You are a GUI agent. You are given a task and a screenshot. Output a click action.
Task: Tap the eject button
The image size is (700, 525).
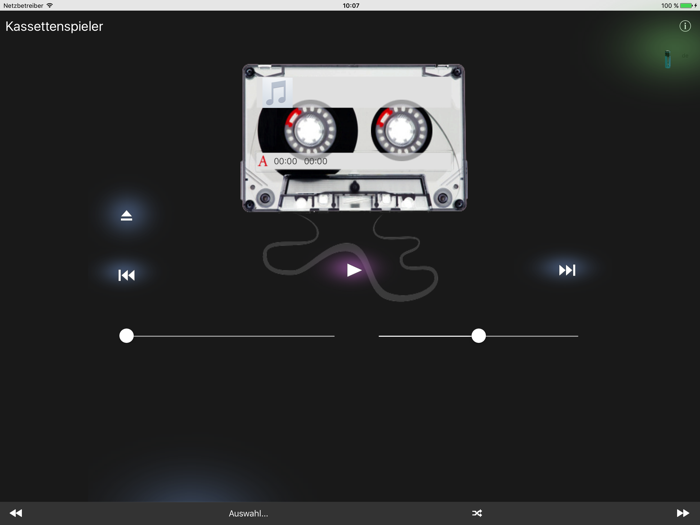coord(126,216)
